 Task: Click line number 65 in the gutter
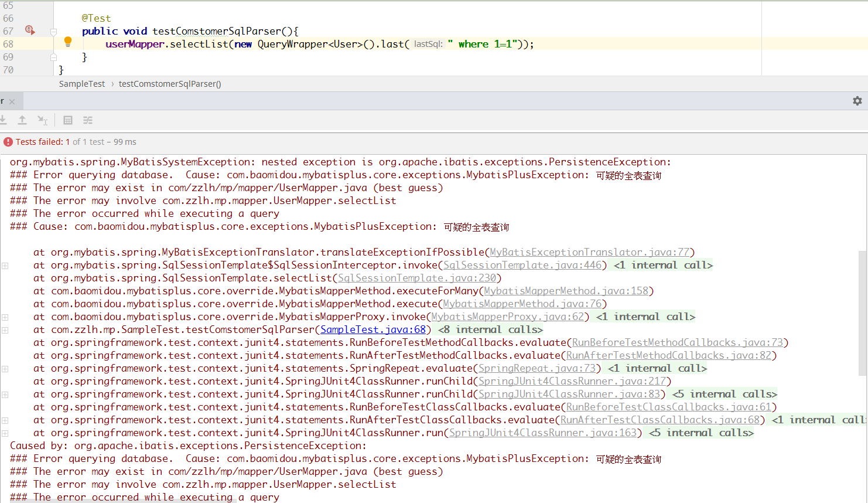(x=8, y=5)
